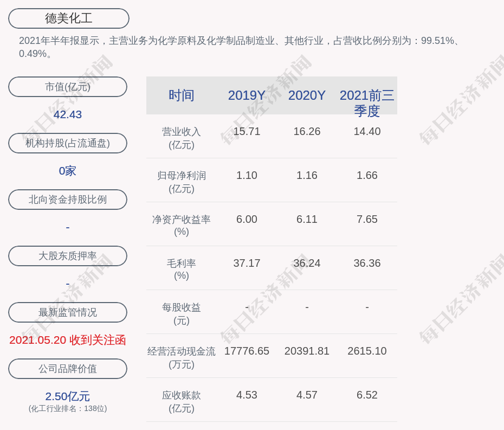Click the 公司品牌价值 pill

[x=68, y=369]
